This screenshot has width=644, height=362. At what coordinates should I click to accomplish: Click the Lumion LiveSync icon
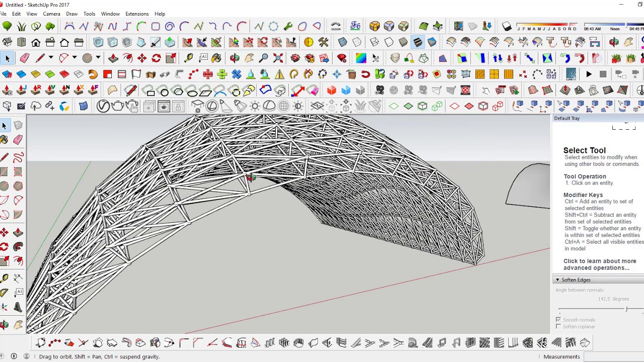(x=571, y=74)
